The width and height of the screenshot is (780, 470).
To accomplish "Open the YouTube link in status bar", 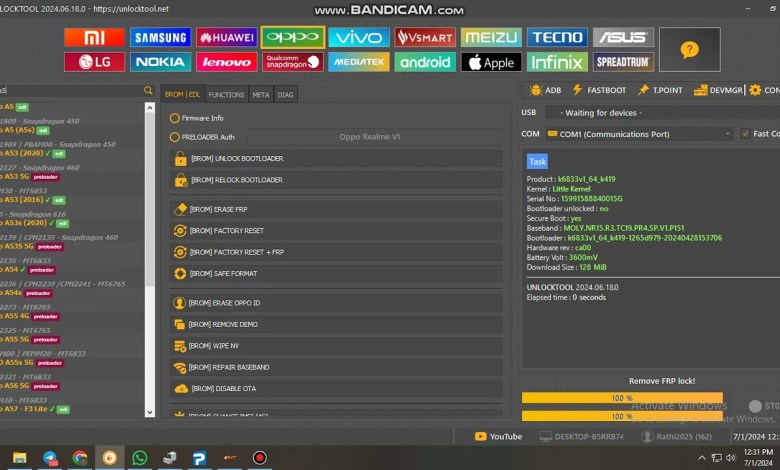I will pyautogui.click(x=498, y=436).
